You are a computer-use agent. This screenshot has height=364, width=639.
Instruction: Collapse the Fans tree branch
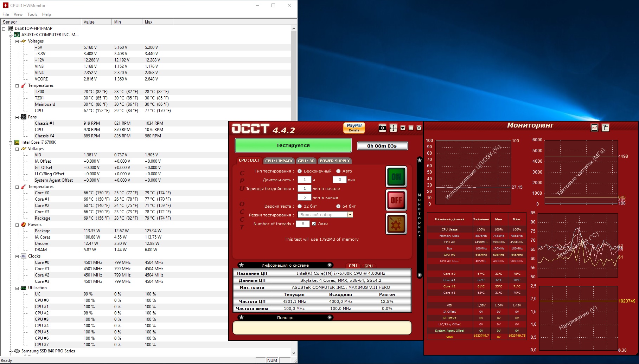click(17, 117)
